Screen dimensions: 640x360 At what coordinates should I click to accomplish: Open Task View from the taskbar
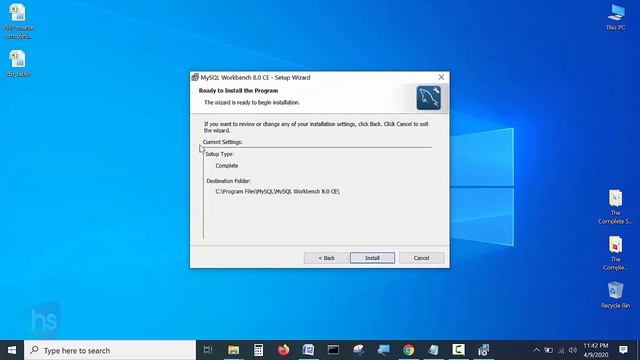[x=208, y=350]
